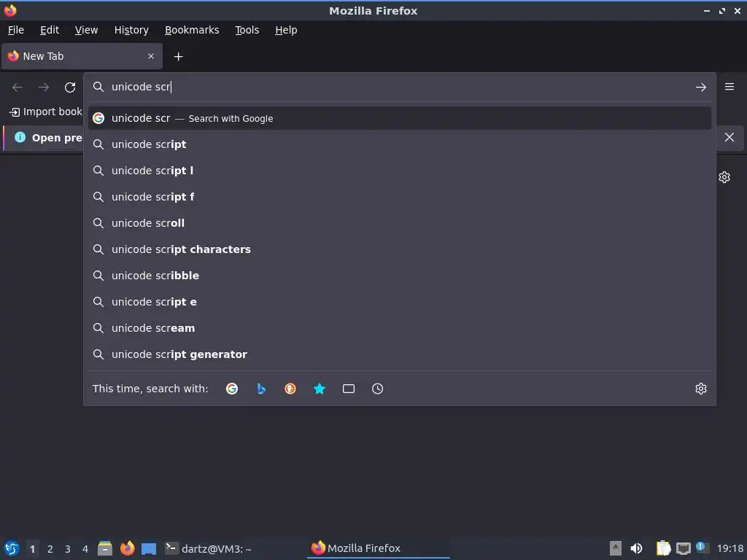Select the 'unicode scr — Search with Google' row
This screenshot has width=747, height=560.
coord(399,118)
